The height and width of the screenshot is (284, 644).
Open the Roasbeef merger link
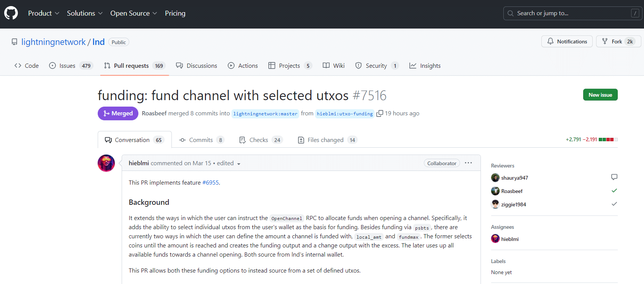(x=154, y=113)
